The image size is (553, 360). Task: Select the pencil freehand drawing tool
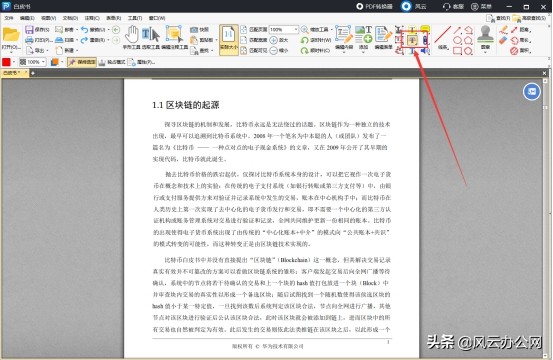pyautogui.click(x=503, y=30)
